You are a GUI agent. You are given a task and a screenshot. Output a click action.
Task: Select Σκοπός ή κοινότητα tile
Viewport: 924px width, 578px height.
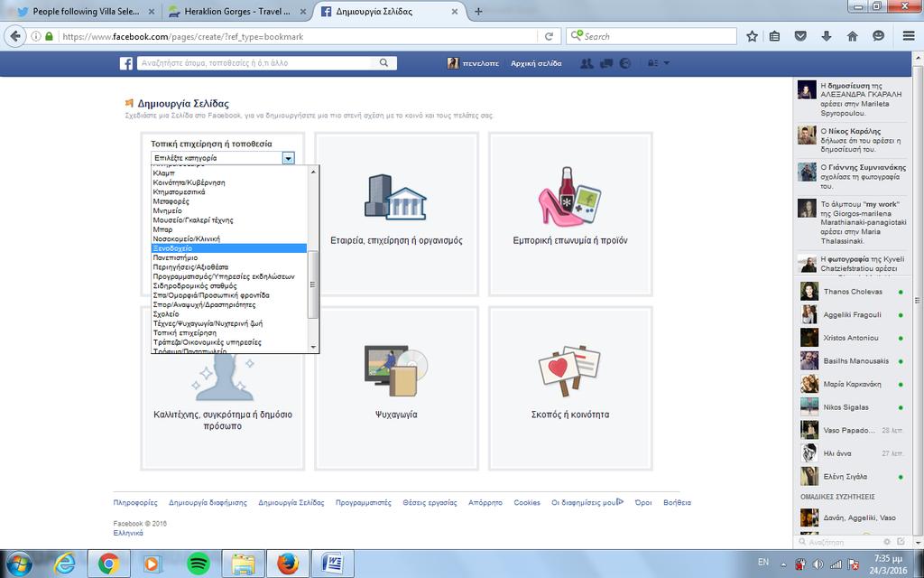tap(570, 388)
